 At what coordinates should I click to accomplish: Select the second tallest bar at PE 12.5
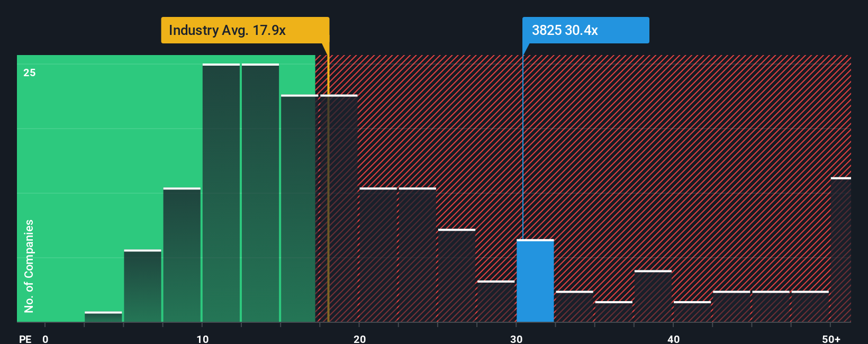click(260, 193)
